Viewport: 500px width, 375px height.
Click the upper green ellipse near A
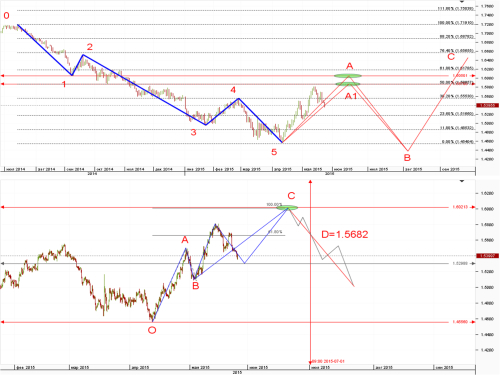[x=348, y=76]
